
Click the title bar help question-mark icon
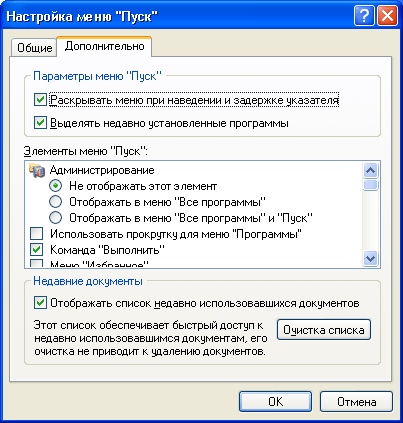tap(364, 16)
